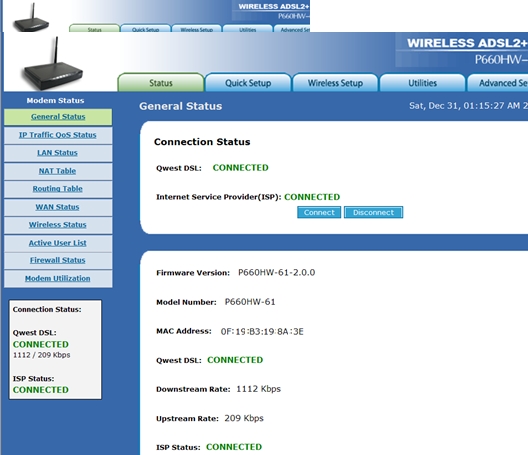Open IP Traffic QoS Status page

pos(58,135)
